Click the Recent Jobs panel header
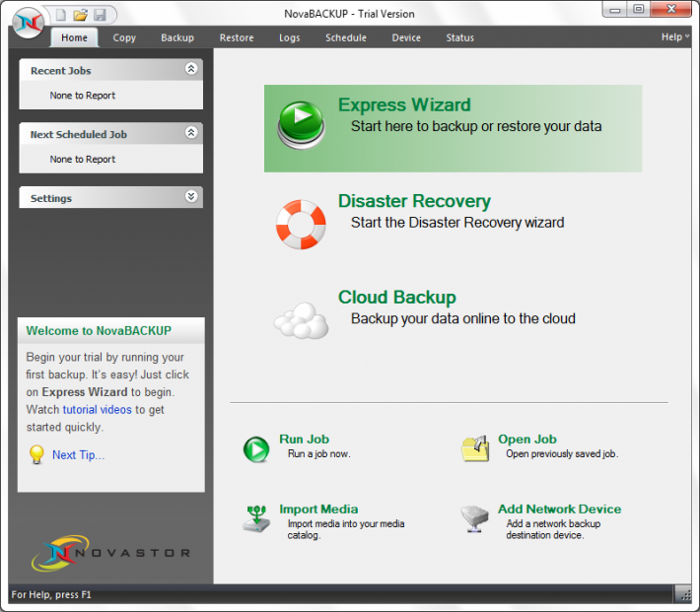700x612 pixels. pos(111,70)
